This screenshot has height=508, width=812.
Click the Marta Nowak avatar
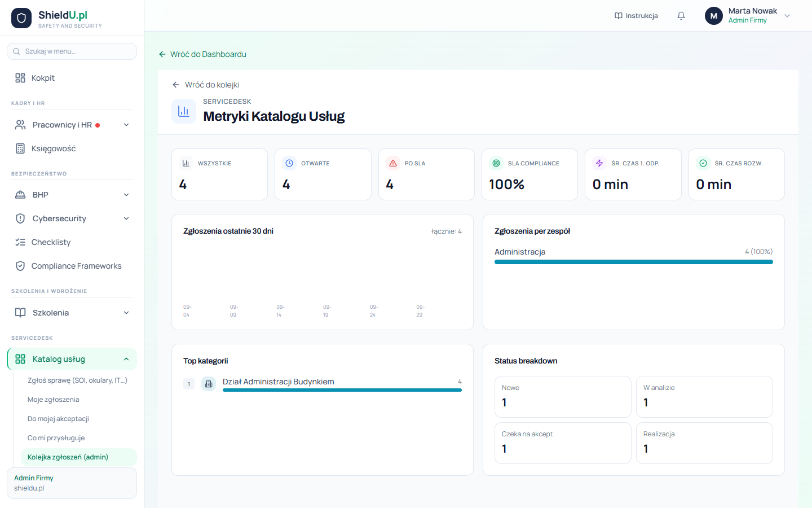[x=714, y=16]
